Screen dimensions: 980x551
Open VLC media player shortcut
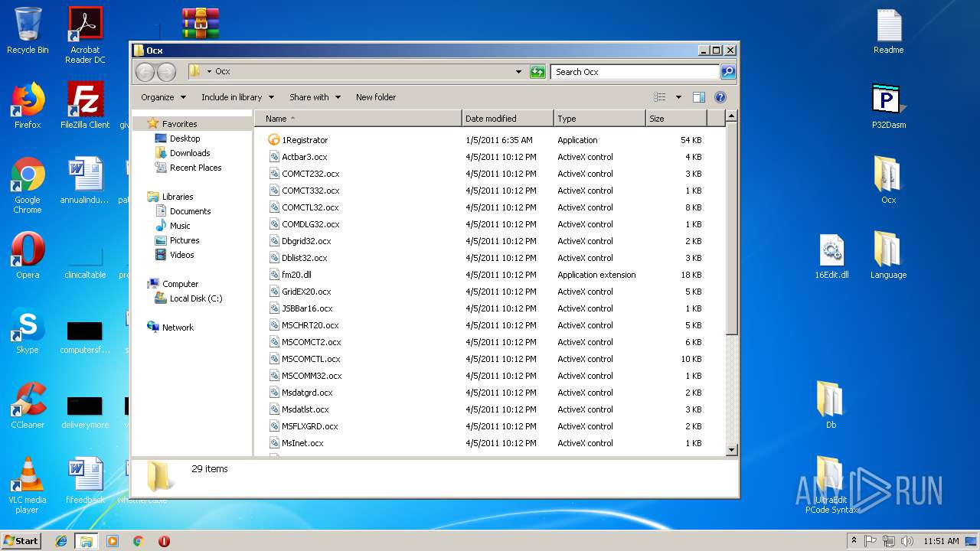(x=28, y=485)
